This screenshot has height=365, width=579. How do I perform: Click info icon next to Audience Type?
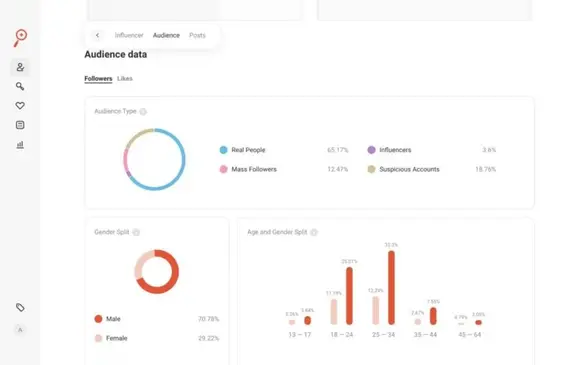pyautogui.click(x=143, y=112)
